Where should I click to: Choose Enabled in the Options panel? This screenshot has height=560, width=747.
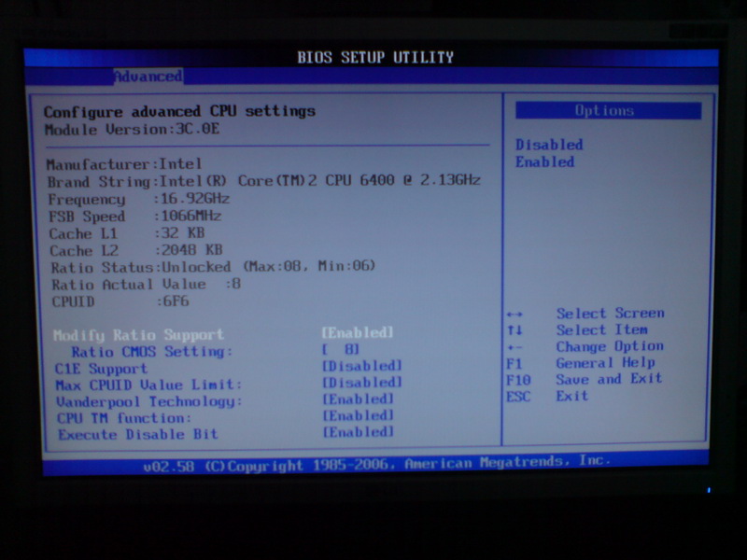point(544,161)
